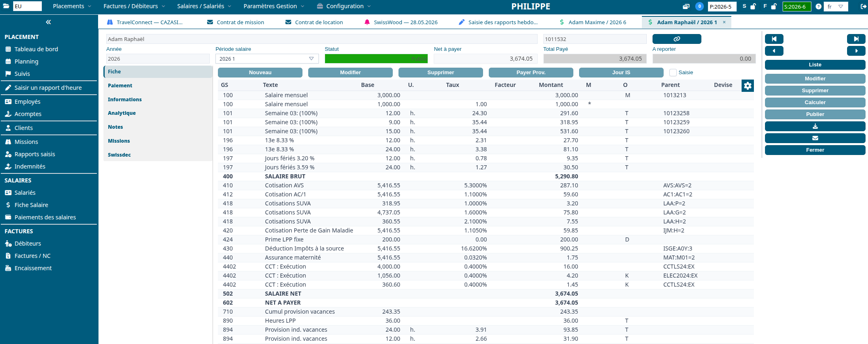Click the download icon button
868x344 pixels.
pos(815,126)
